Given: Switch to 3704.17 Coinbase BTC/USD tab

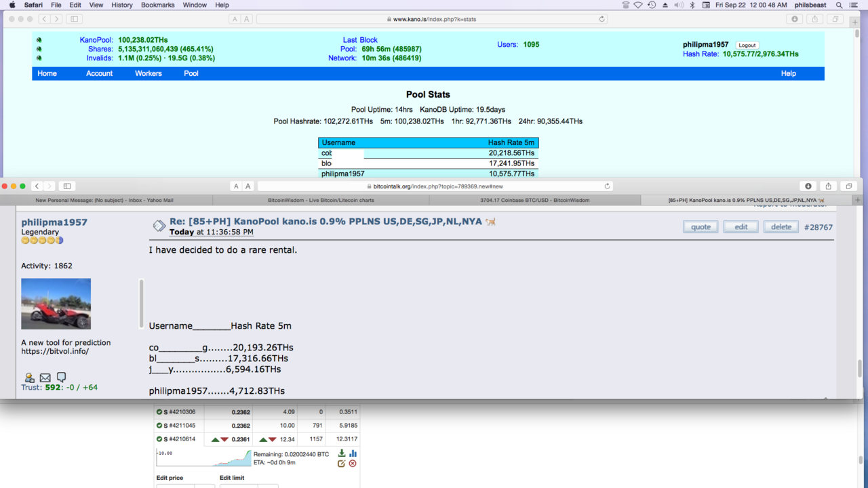Looking at the screenshot, I should pos(534,200).
